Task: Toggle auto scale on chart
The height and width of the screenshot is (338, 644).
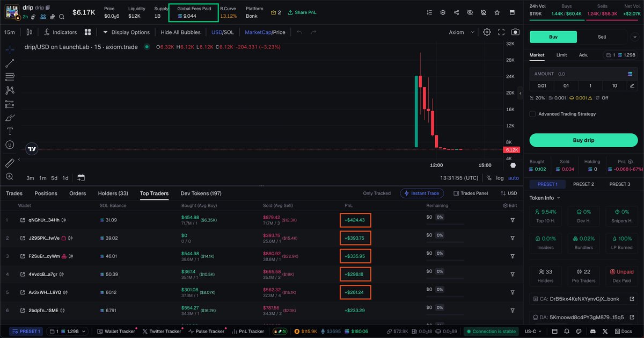Action: coord(514,178)
